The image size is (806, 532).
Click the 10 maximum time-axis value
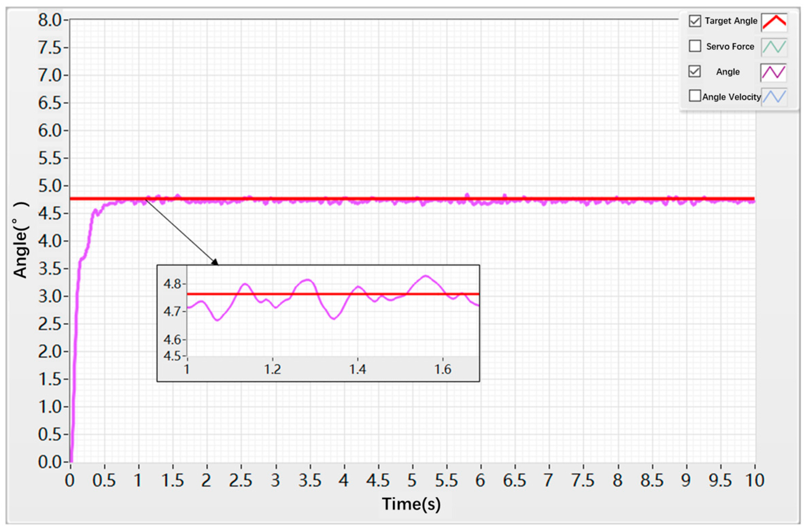click(754, 480)
